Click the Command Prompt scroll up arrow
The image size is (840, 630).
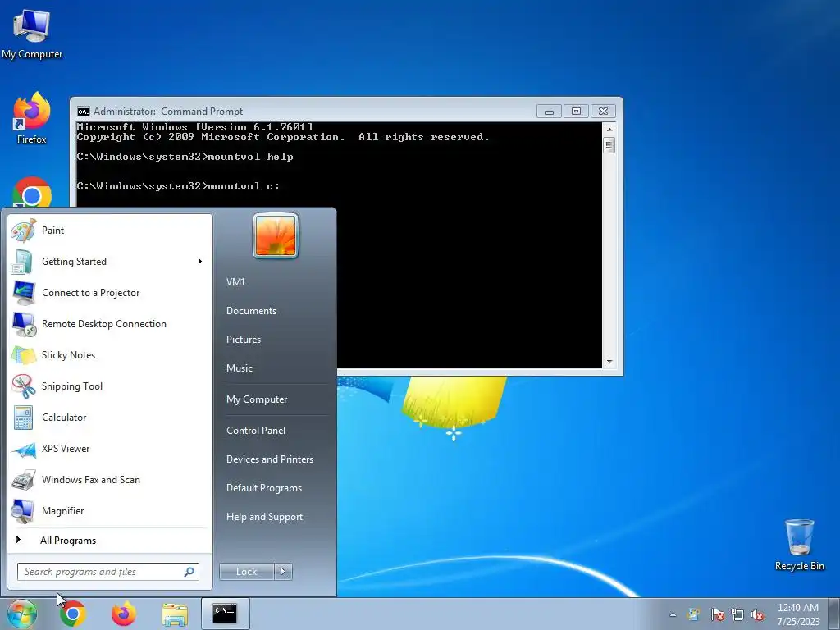pos(609,129)
